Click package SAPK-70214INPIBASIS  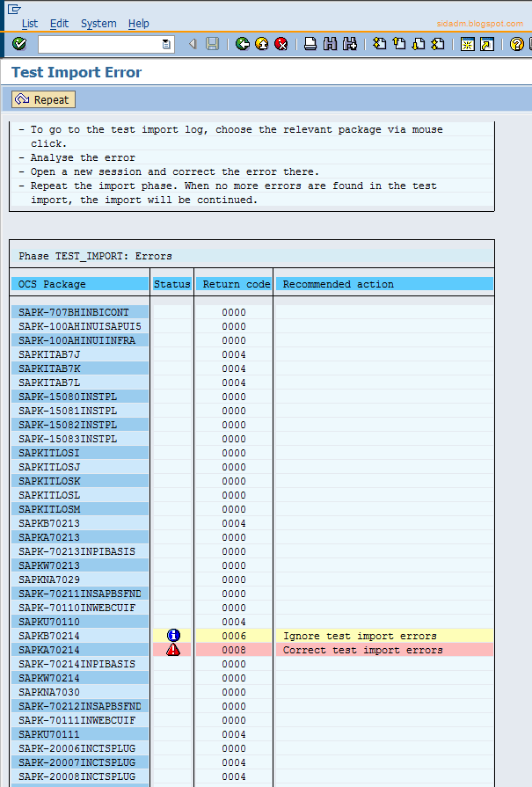tap(77, 664)
